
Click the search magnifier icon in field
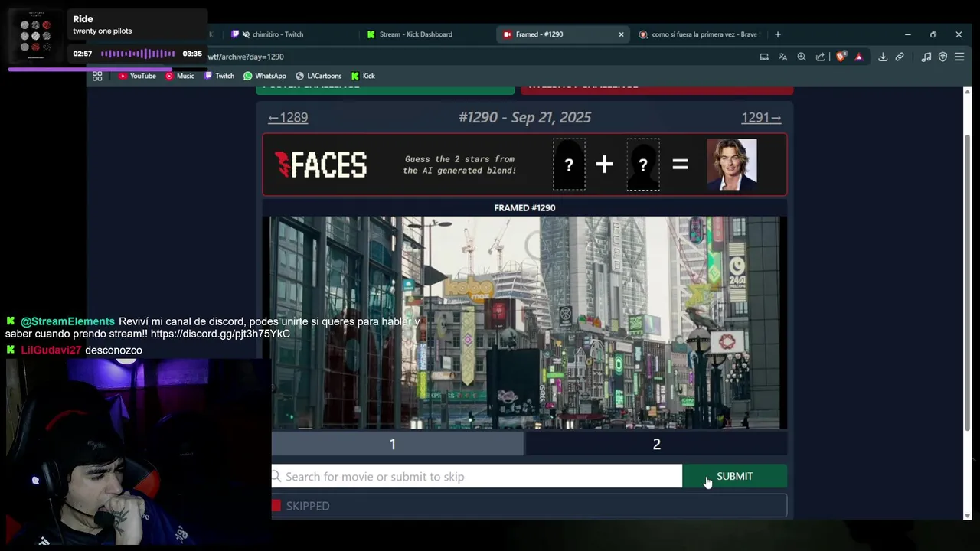coord(276,476)
